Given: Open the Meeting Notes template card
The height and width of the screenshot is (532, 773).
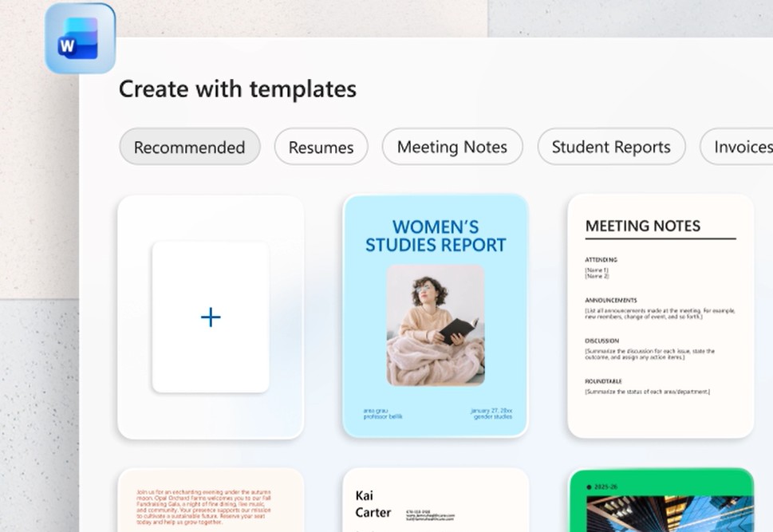Looking at the screenshot, I should click(661, 316).
